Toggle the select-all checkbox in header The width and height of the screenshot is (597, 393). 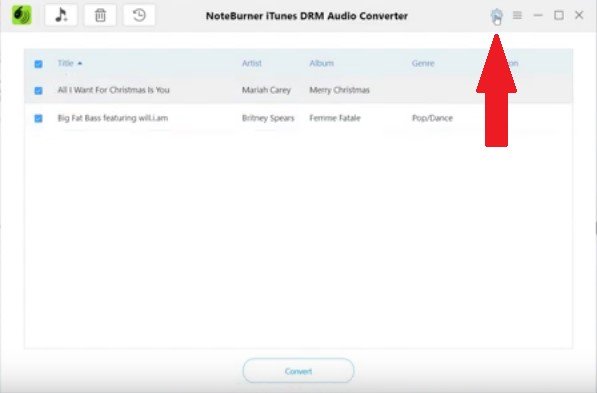[38, 64]
